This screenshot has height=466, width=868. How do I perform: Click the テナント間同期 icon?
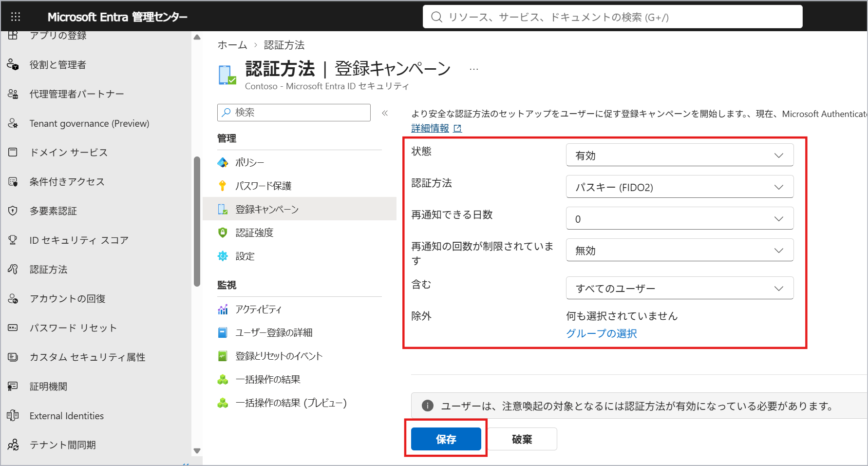pos(13,445)
